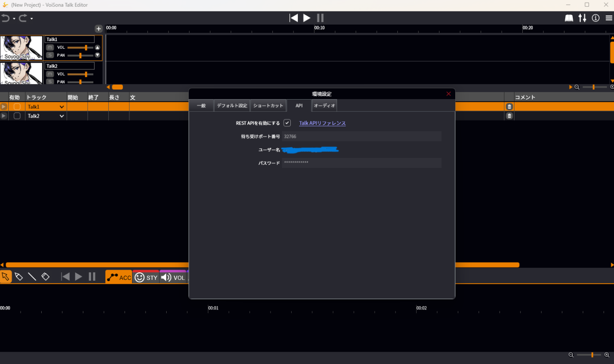Select the pen tool
The image size is (614, 364).
18,276
